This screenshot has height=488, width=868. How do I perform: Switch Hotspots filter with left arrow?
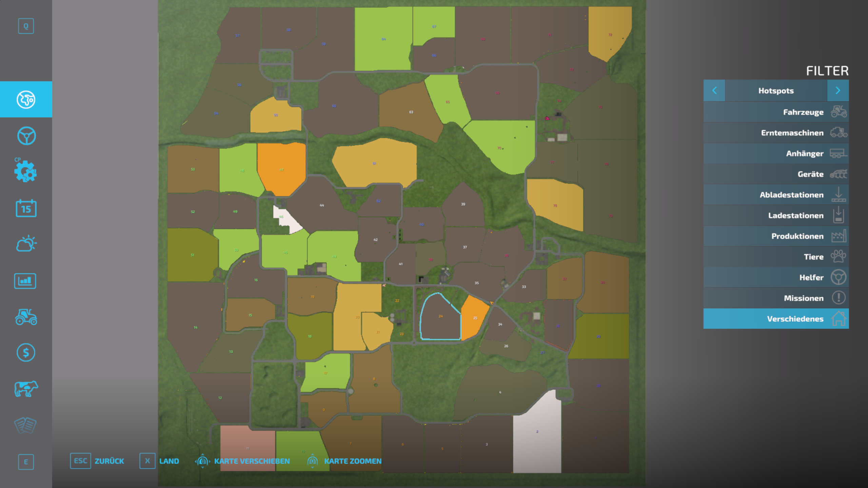coord(714,90)
